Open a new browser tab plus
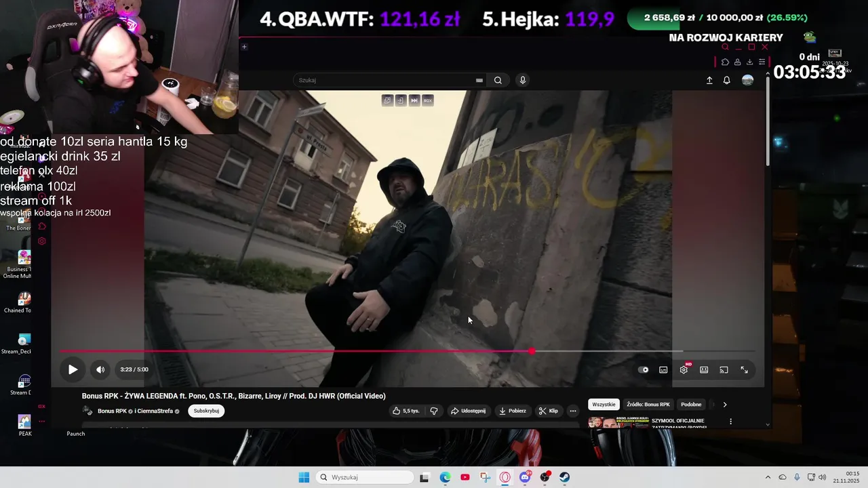The width and height of the screenshot is (868, 488). coord(244,47)
